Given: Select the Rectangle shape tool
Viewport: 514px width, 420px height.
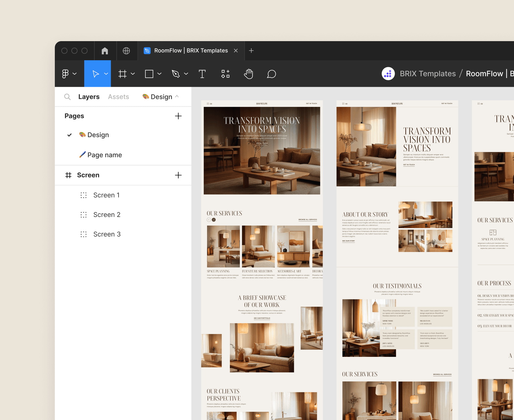Looking at the screenshot, I should point(149,74).
